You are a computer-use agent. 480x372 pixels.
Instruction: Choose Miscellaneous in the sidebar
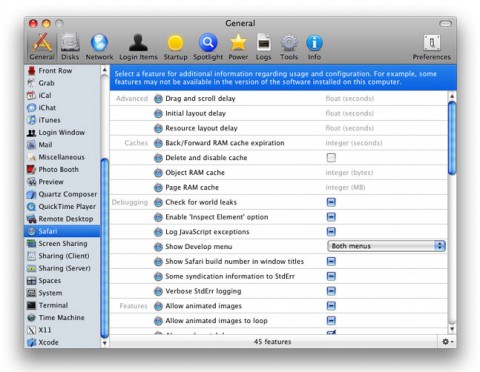[x=61, y=157]
